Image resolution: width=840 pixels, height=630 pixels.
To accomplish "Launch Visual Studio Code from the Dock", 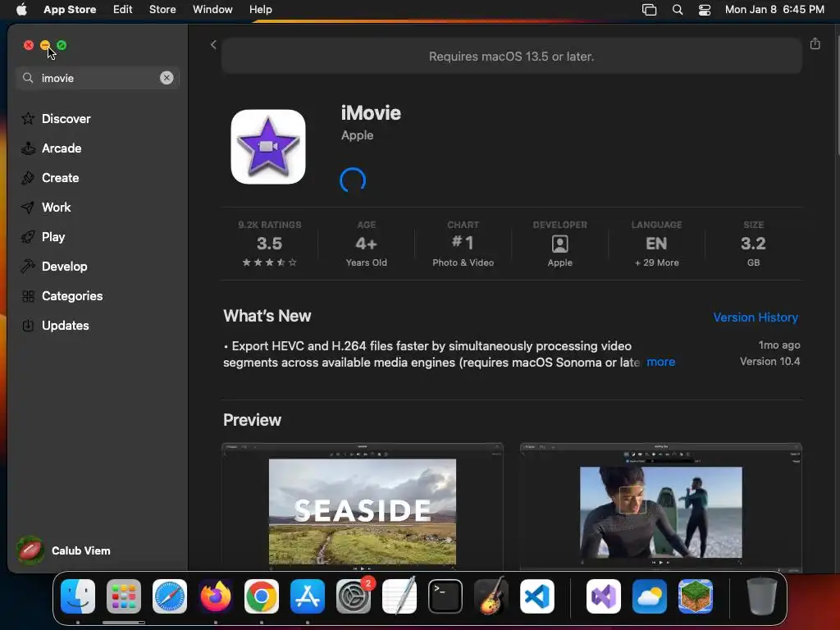I will coord(536,596).
